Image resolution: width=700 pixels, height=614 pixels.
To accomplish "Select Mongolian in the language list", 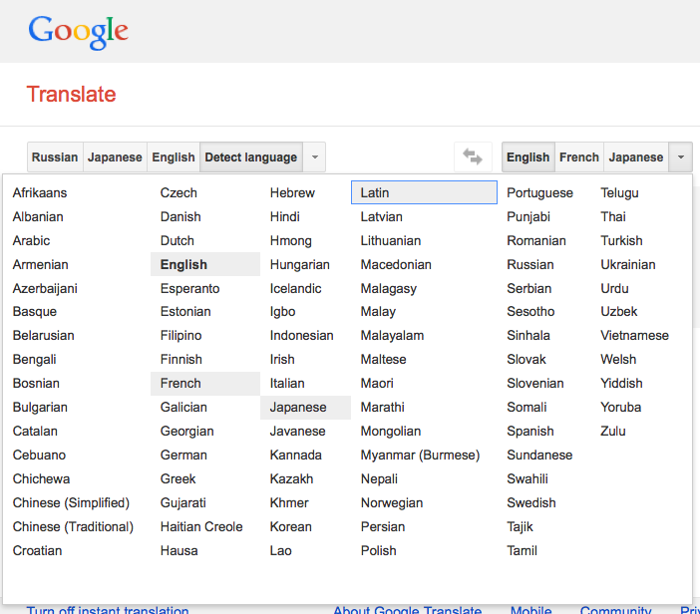I will click(x=391, y=431).
